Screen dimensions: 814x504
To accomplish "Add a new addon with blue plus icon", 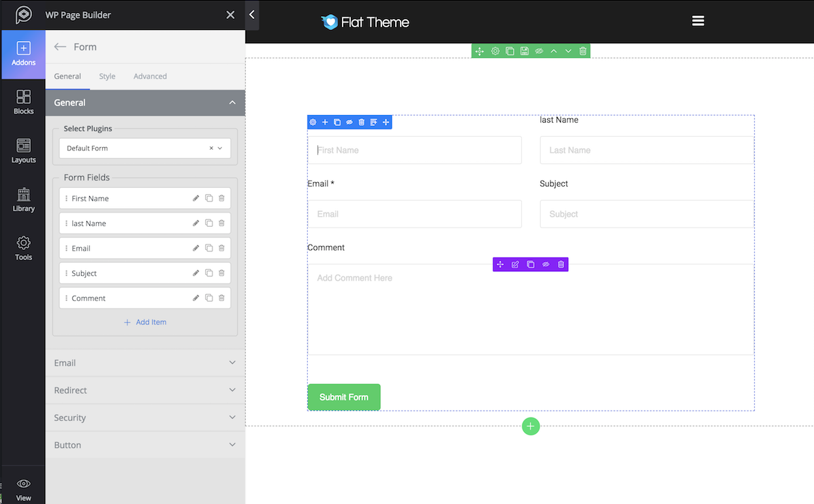I will click(x=325, y=122).
